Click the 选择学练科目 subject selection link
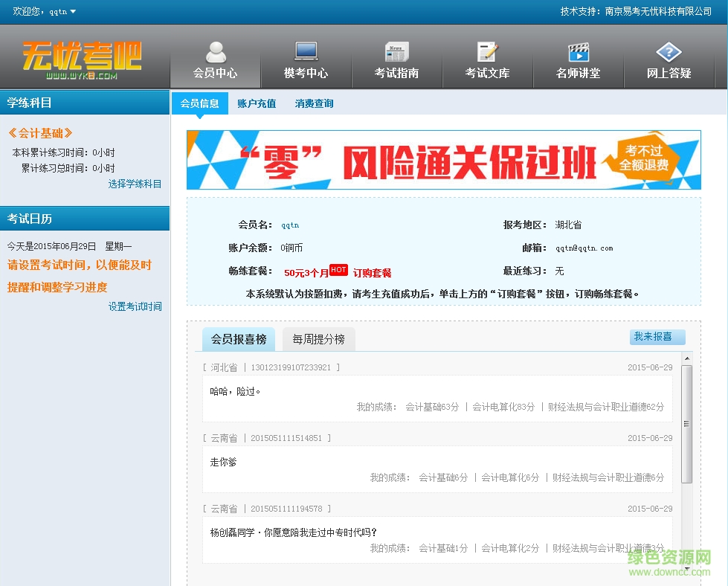The height and width of the screenshot is (586, 728). 135,183
